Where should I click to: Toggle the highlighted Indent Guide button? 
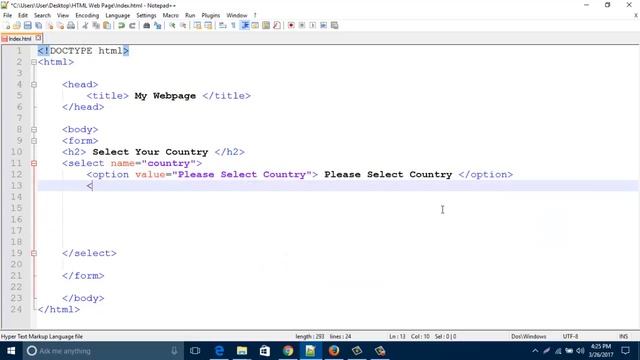[244, 25]
